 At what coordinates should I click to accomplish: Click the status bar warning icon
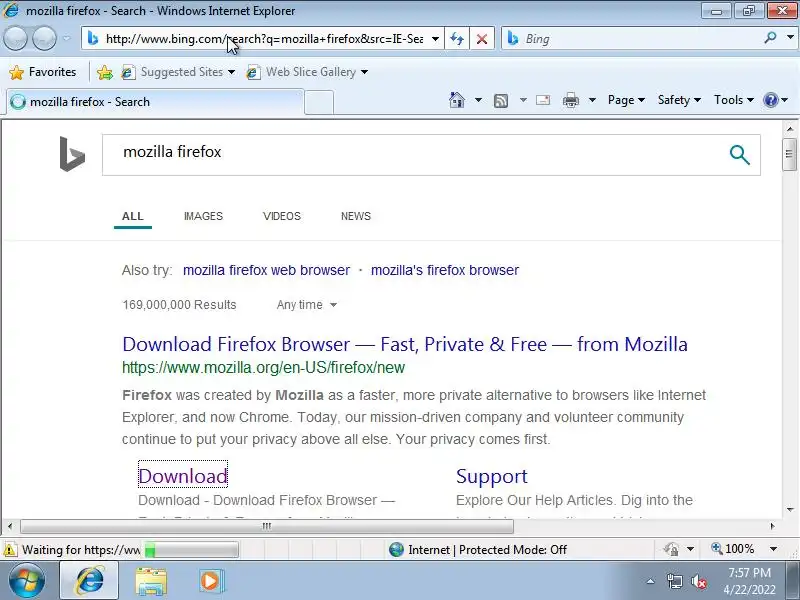click(10, 549)
